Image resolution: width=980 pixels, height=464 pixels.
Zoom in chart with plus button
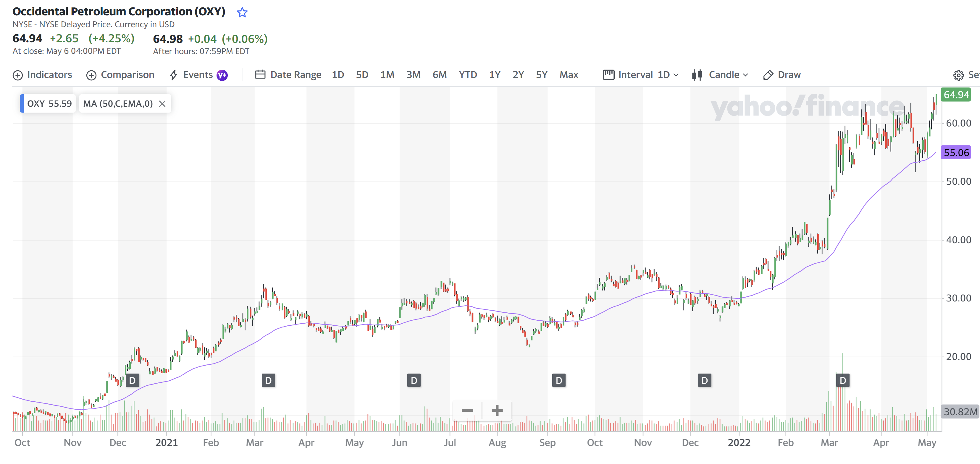(497, 411)
